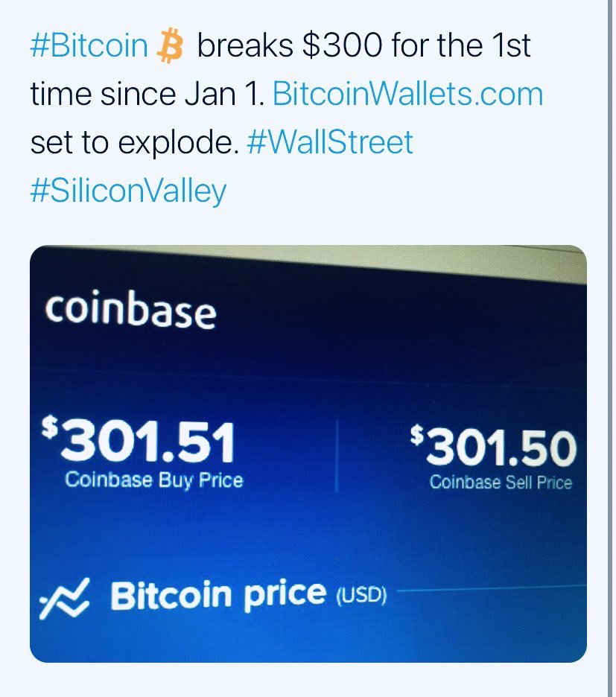Screen dimensions: 616x697
Task: Click the orange Bitcoin symbol emoji
Action: click(171, 46)
